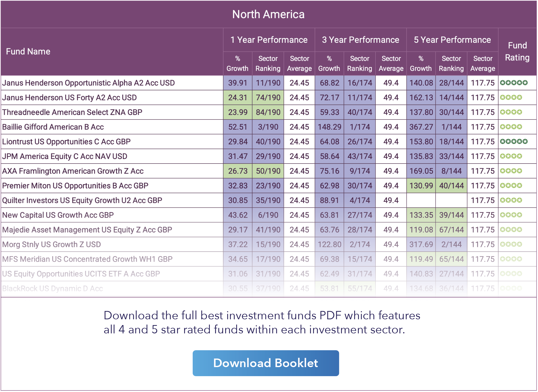538x392 pixels.
Task: Click Quilter Investors US Equity Growth fund name
Action: [82, 201]
